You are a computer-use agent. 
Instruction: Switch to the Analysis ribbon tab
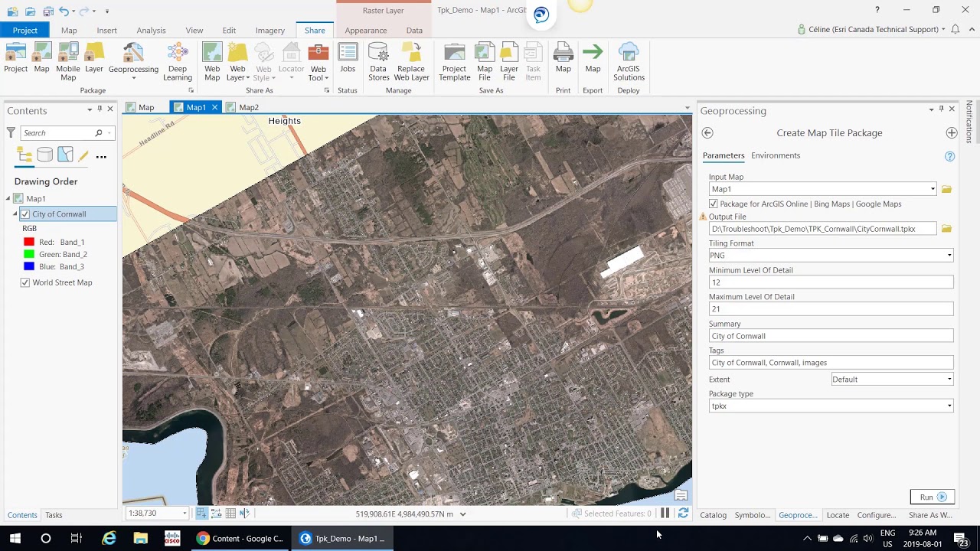pyautogui.click(x=151, y=30)
